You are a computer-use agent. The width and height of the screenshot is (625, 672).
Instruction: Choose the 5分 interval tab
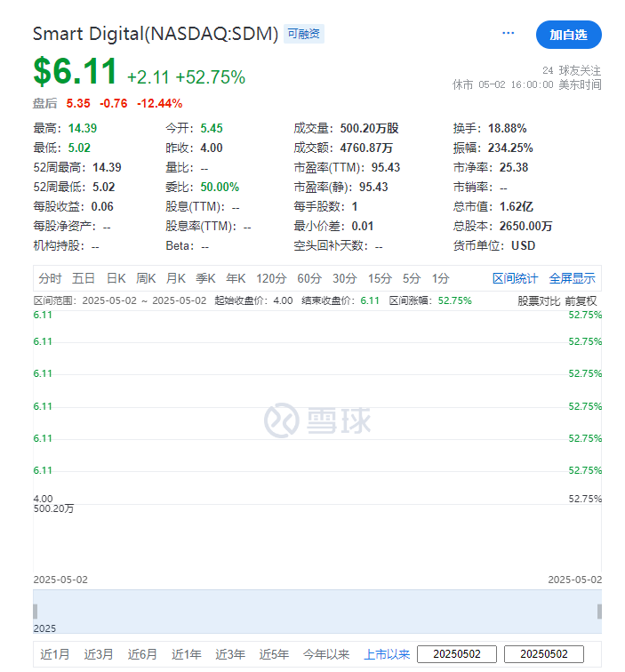click(412, 278)
